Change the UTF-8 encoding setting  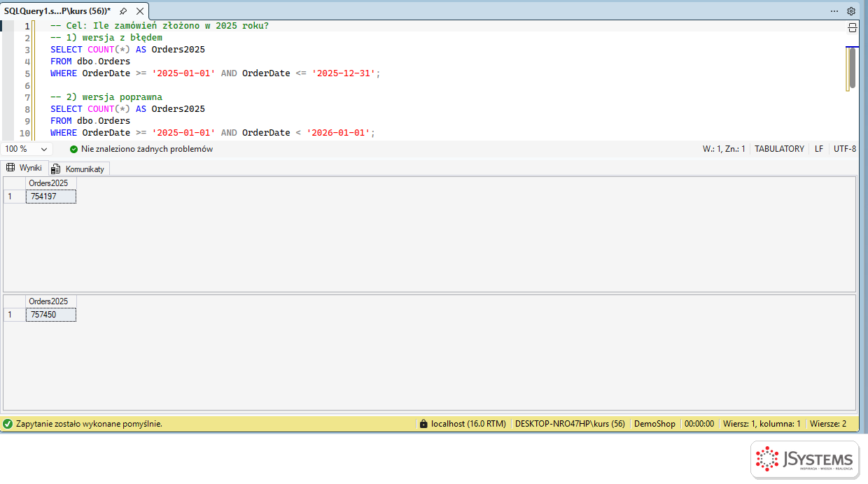[x=845, y=149]
